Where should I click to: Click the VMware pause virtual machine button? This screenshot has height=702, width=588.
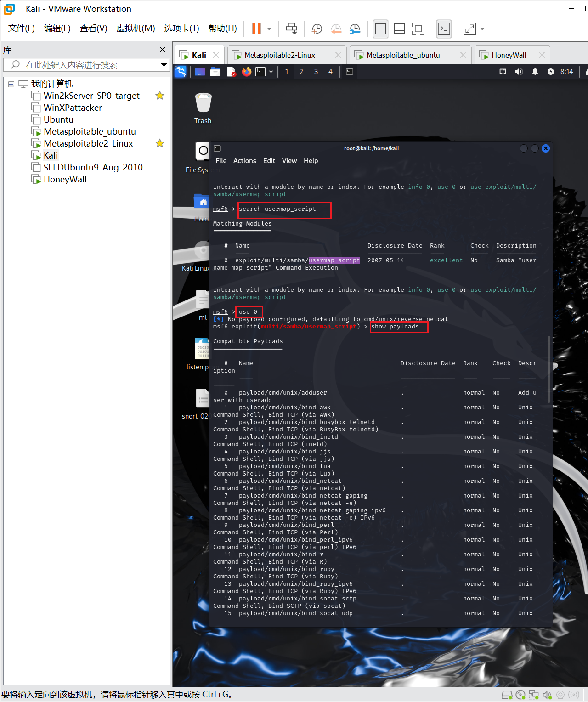[x=256, y=28]
